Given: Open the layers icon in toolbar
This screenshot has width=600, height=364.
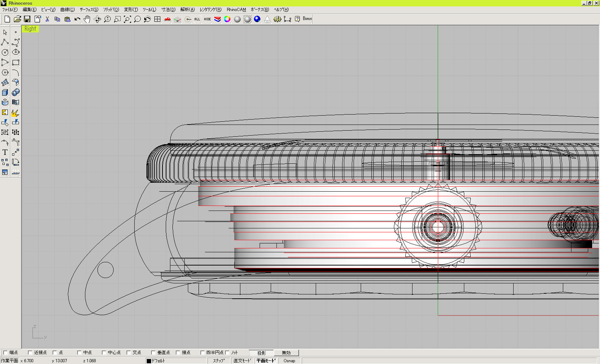Looking at the screenshot, I should click(x=217, y=19).
